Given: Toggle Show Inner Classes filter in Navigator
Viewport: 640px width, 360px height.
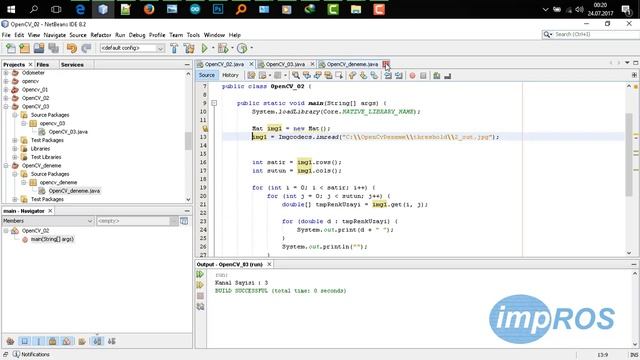Looking at the screenshot, I should pyautogui.click(x=67, y=341).
